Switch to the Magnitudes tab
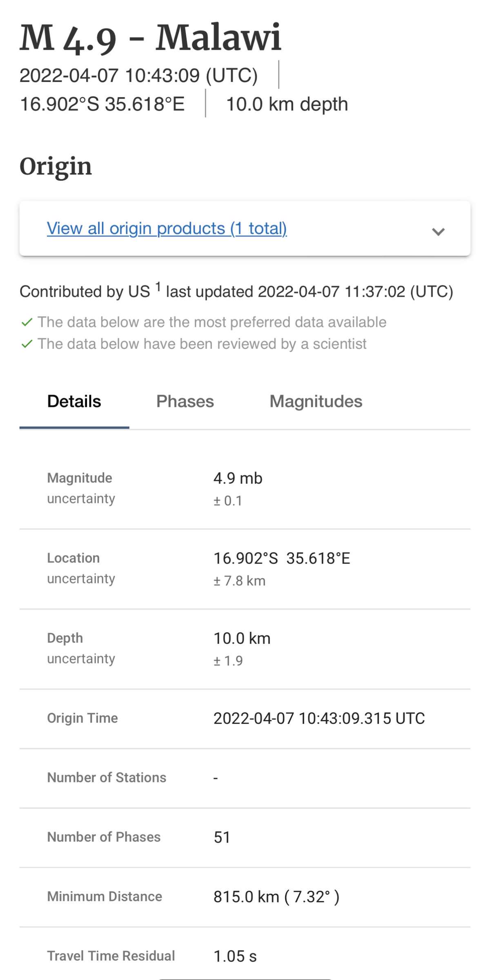 pyautogui.click(x=316, y=401)
